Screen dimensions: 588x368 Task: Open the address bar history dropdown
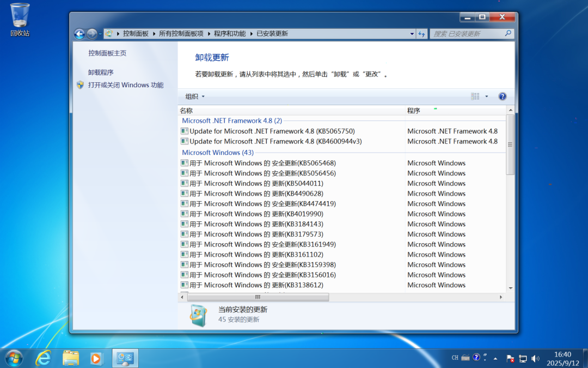click(412, 34)
